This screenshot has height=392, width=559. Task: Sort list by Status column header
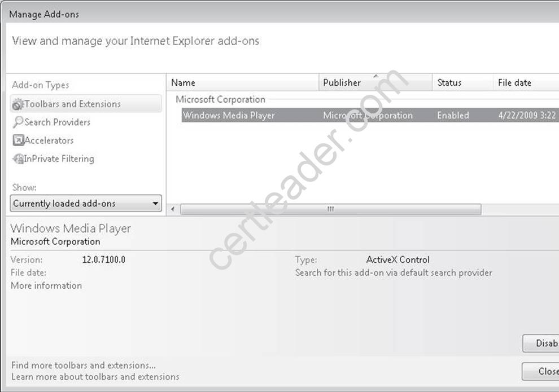463,82
